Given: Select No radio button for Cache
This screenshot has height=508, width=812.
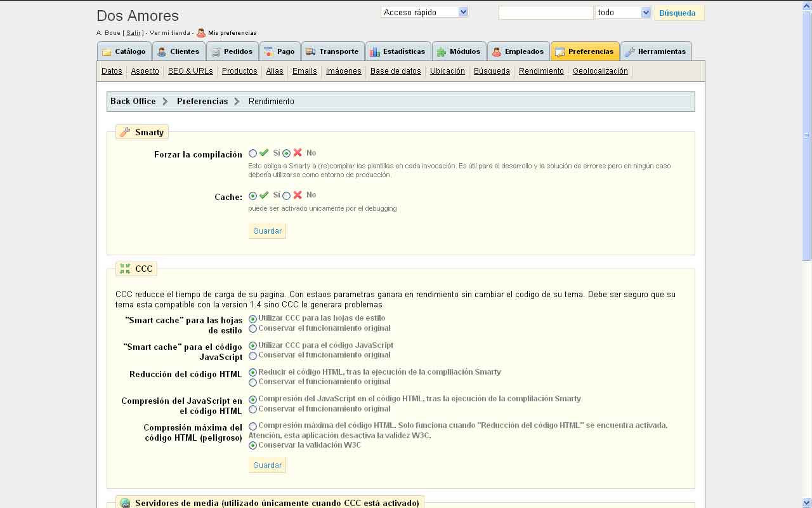Looking at the screenshot, I should pos(287,196).
